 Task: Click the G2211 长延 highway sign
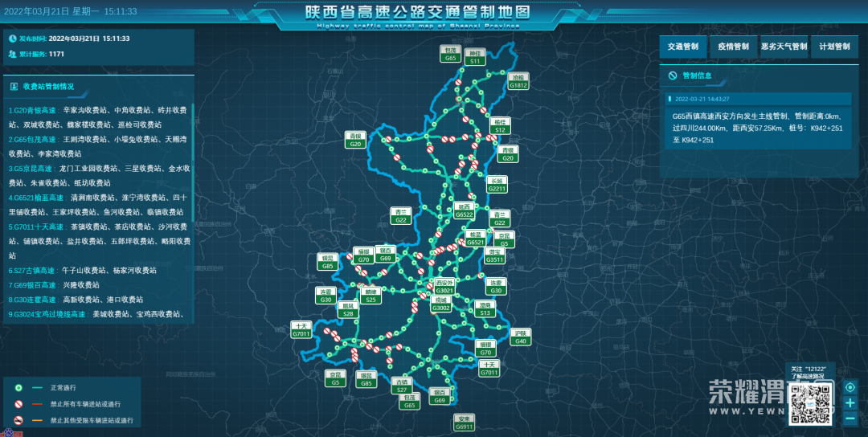(x=497, y=185)
